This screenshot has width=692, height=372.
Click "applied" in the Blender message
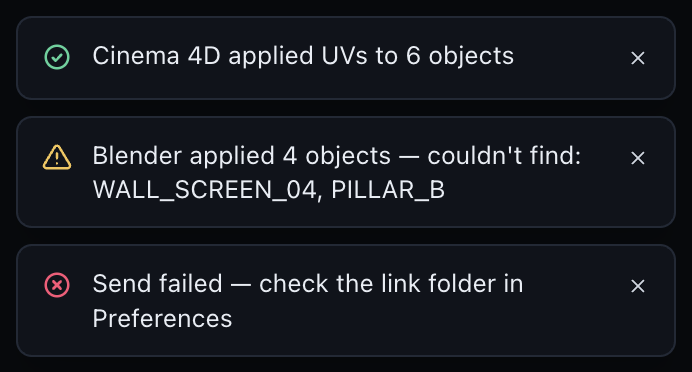pyautogui.click(x=232, y=157)
